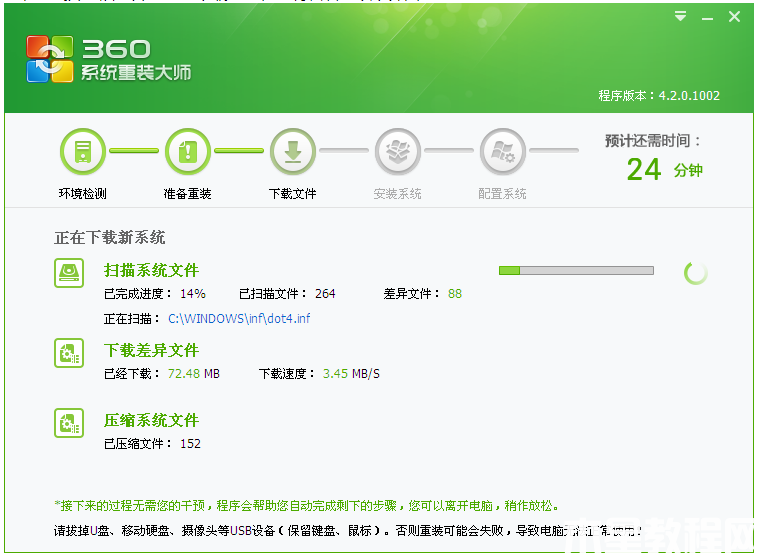759x555 pixels.
Task: Click the path C:\WINDOWS\inf\dot4.inf
Action: tap(239, 319)
